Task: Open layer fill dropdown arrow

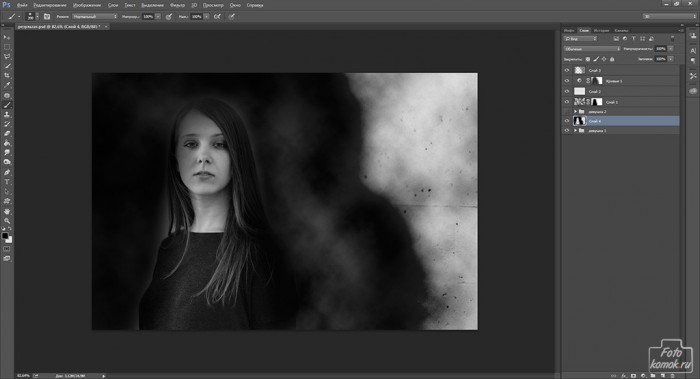Action: [x=671, y=59]
